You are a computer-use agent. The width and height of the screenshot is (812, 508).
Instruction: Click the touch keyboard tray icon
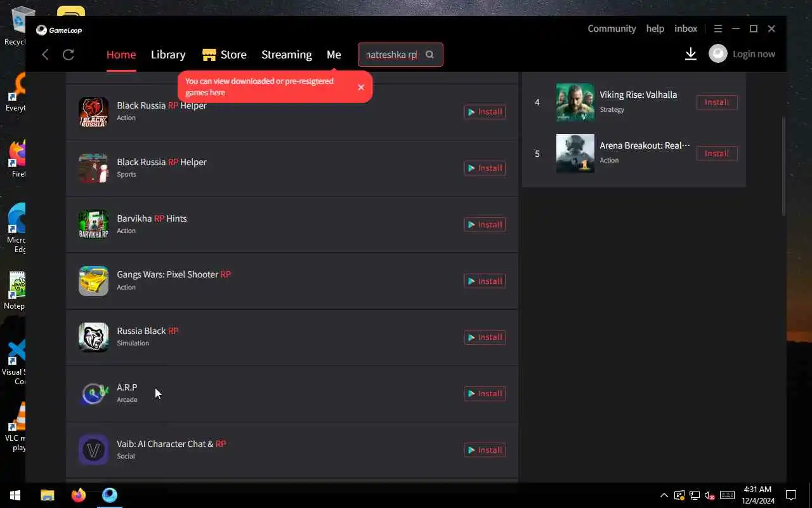[x=728, y=495]
